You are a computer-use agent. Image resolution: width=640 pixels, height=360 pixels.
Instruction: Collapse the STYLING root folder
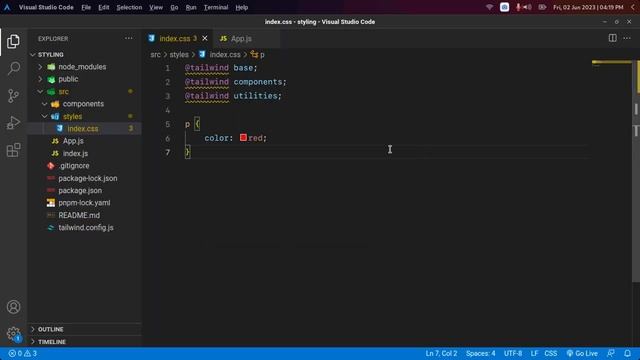[x=33, y=55]
